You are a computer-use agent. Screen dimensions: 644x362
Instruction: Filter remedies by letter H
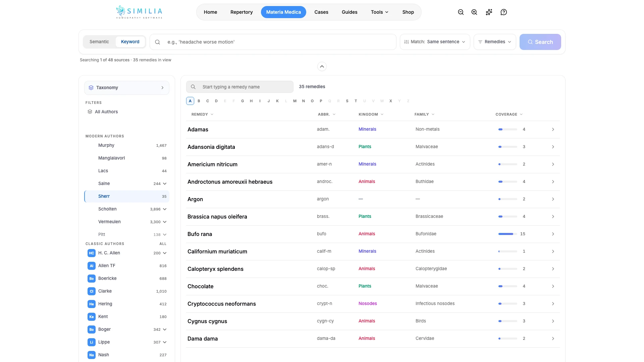point(251,101)
